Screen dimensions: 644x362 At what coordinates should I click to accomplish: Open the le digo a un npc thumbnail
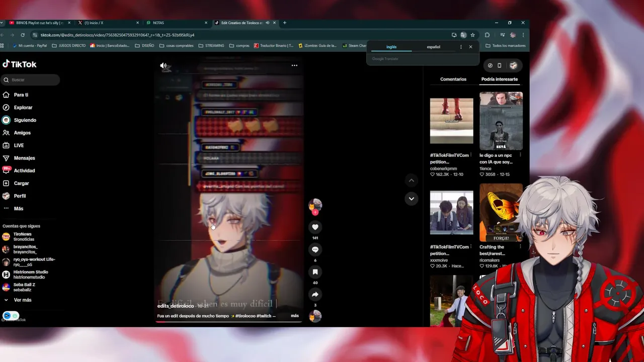click(x=501, y=121)
